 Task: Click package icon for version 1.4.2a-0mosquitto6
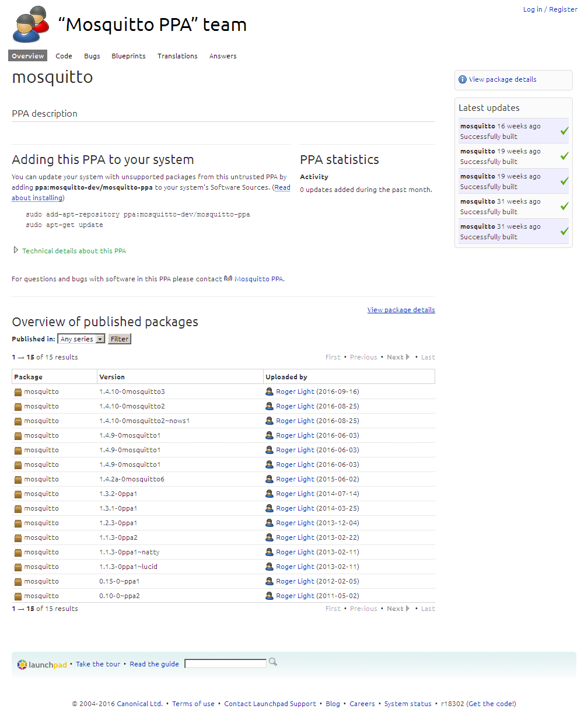18,480
